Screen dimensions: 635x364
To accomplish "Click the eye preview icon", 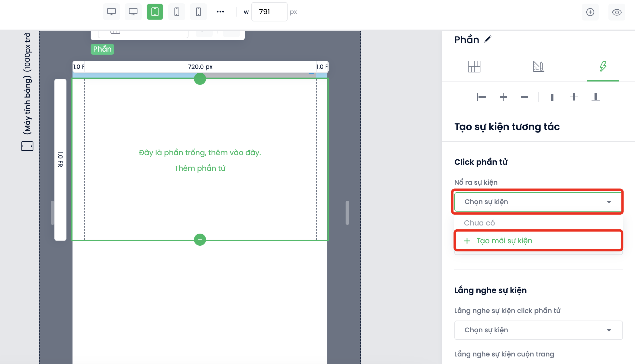I will click(617, 12).
